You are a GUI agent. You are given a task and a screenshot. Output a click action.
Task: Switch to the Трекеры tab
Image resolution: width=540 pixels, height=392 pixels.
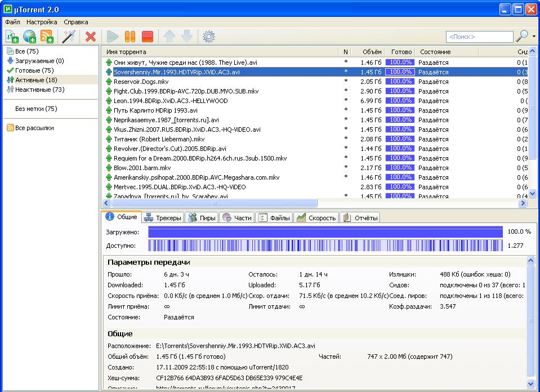[x=163, y=218]
